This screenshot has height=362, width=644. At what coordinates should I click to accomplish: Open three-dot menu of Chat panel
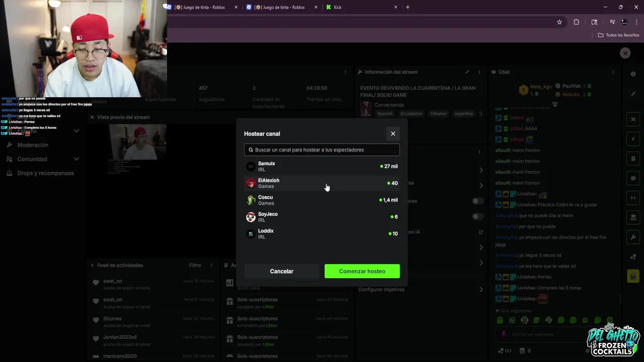point(614,72)
